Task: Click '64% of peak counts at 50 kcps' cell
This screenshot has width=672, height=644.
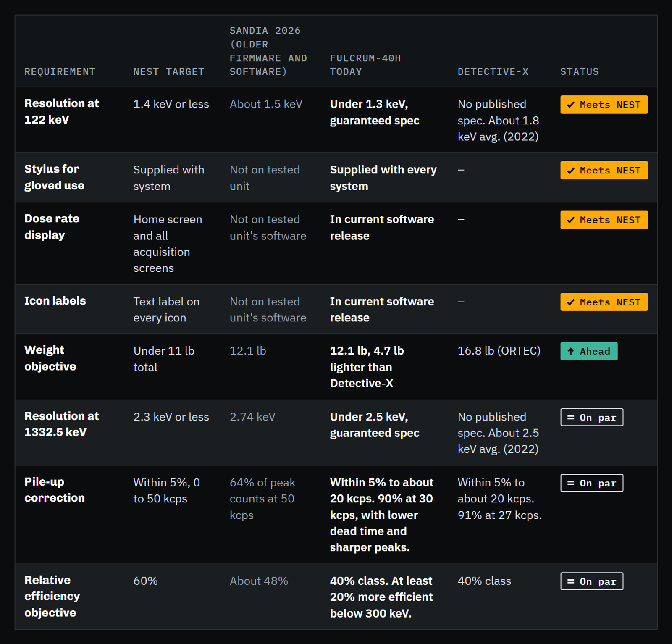Action: click(x=262, y=499)
